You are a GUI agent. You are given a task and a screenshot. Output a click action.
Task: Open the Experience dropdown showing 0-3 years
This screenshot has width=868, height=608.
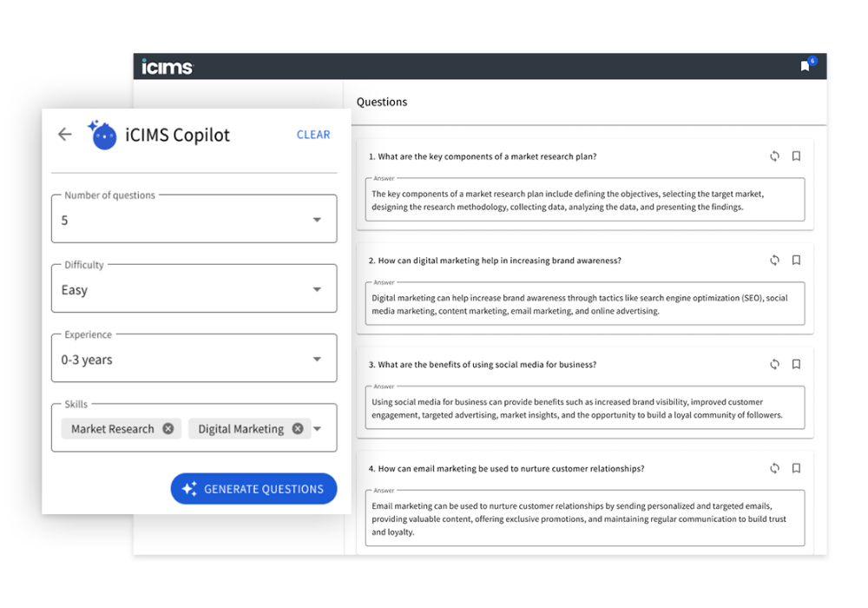(x=317, y=360)
